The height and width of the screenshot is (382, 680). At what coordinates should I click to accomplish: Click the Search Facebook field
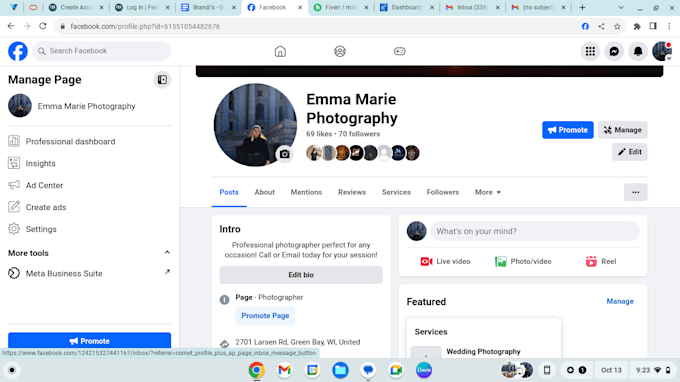tap(101, 51)
